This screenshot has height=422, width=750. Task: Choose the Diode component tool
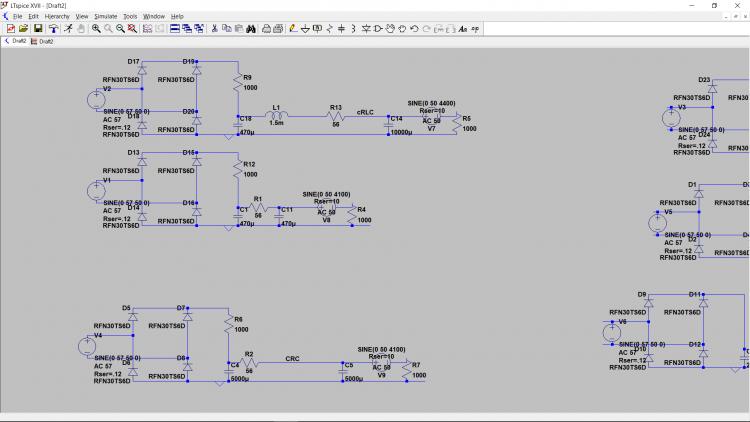click(366, 28)
